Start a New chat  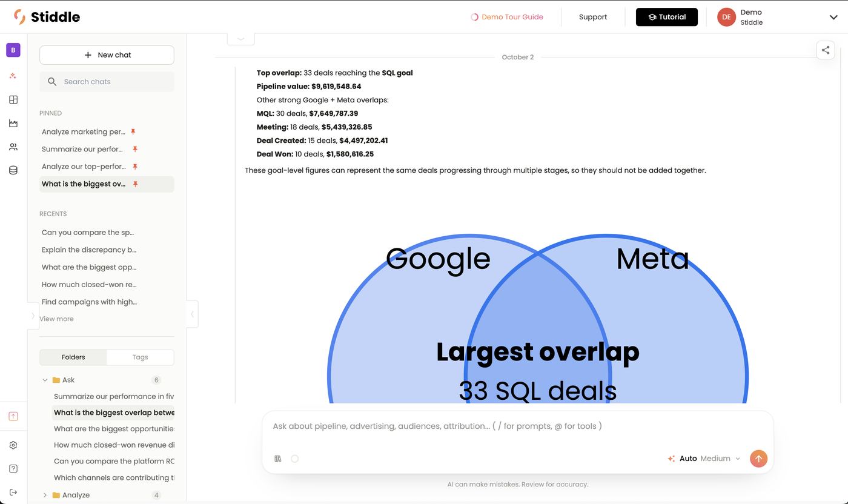tap(107, 55)
